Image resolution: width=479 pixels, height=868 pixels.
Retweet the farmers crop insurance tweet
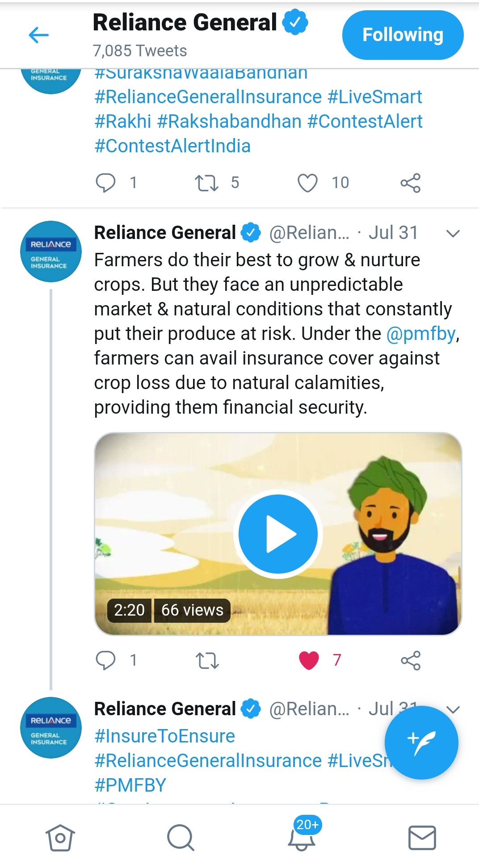pyautogui.click(x=207, y=660)
